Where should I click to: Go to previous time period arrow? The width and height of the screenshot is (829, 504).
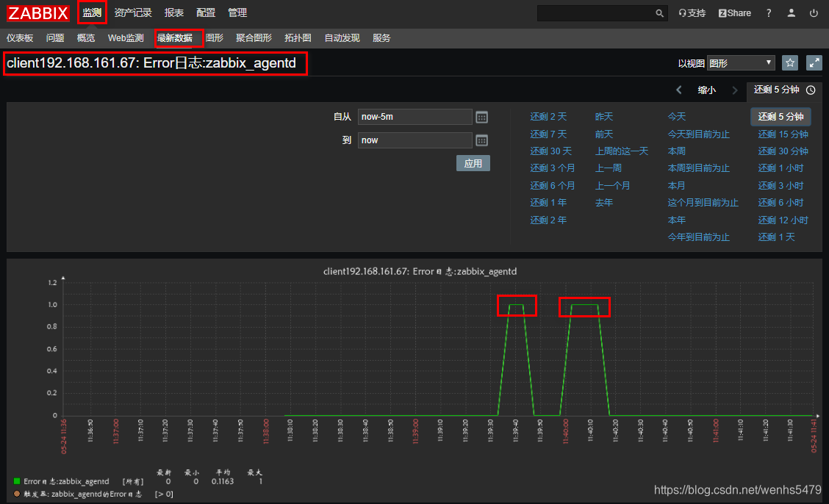click(x=679, y=90)
